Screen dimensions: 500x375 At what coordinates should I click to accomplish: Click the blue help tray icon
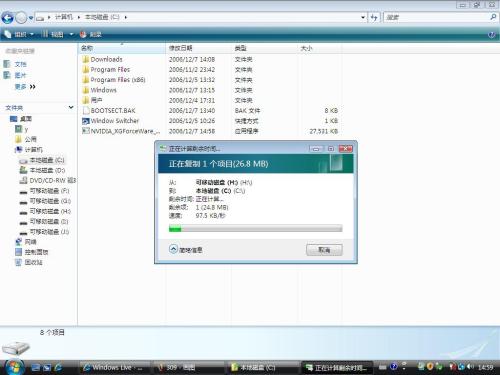(x=394, y=367)
